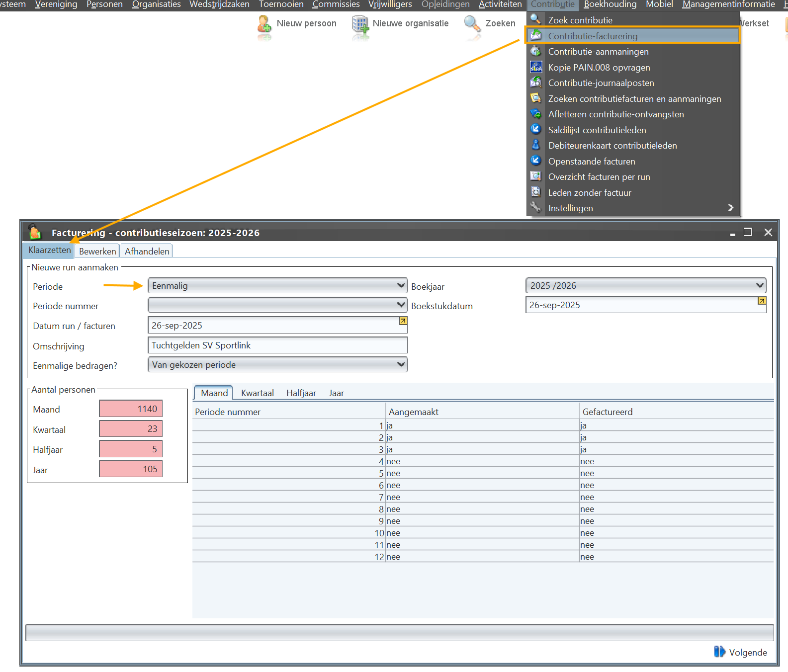Click the Zoek contributie icon
The width and height of the screenshot is (788, 672).
tap(535, 20)
